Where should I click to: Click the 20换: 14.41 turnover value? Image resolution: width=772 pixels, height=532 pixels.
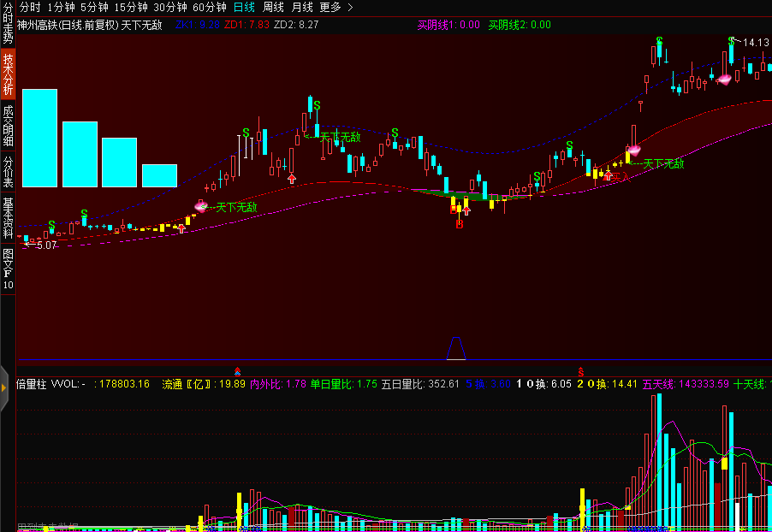[x=607, y=384]
